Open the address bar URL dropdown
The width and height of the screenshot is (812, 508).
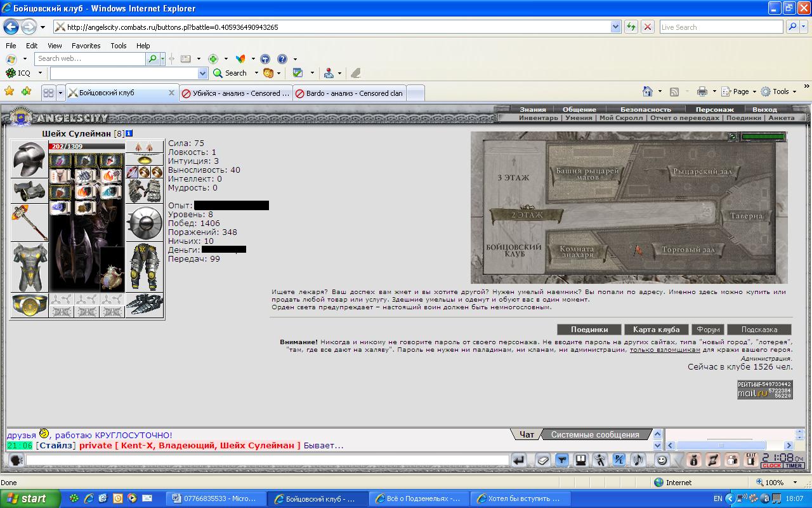pyautogui.click(x=615, y=27)
